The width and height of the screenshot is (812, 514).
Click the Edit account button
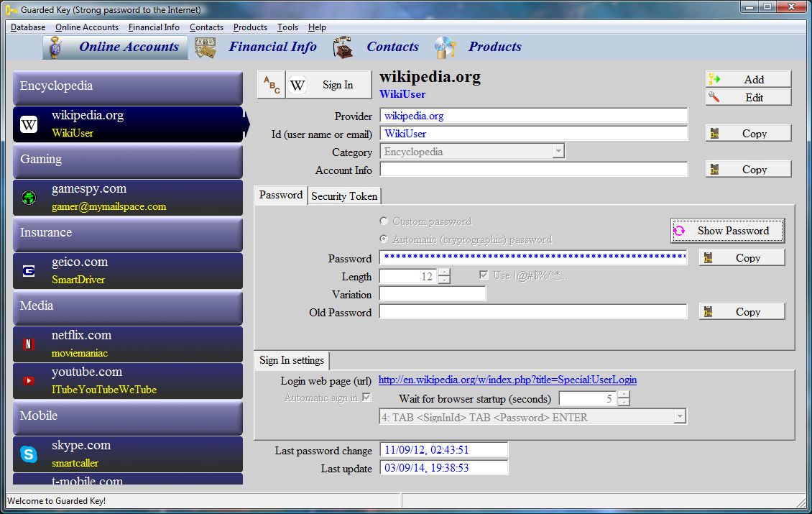point(748,98)
